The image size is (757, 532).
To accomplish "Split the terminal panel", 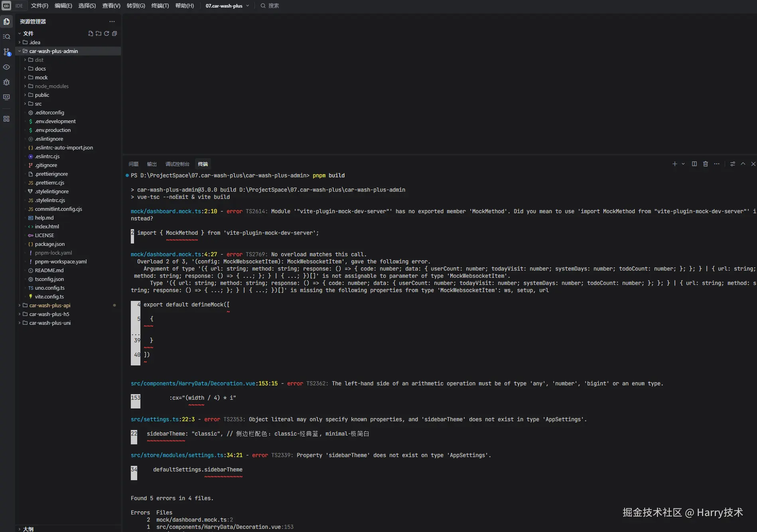I will [694, 164].
